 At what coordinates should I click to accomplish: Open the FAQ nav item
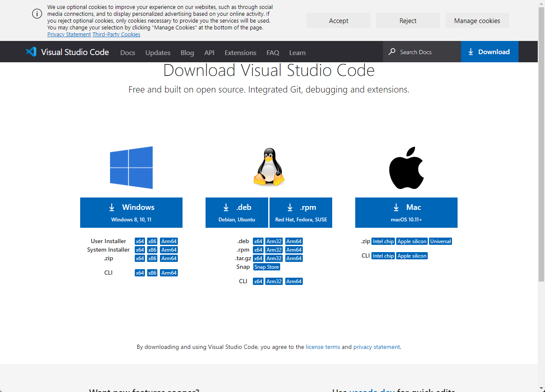click(x=273, y=52)
